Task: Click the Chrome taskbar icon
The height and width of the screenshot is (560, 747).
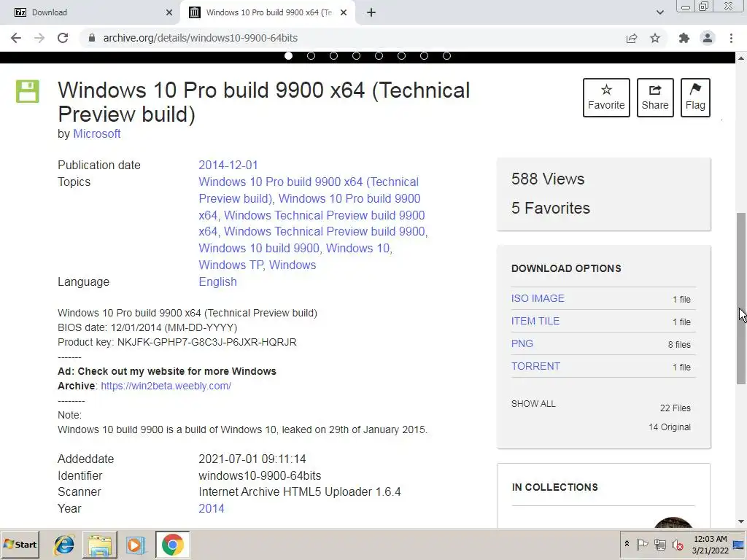Action: [x=172, y=544]
